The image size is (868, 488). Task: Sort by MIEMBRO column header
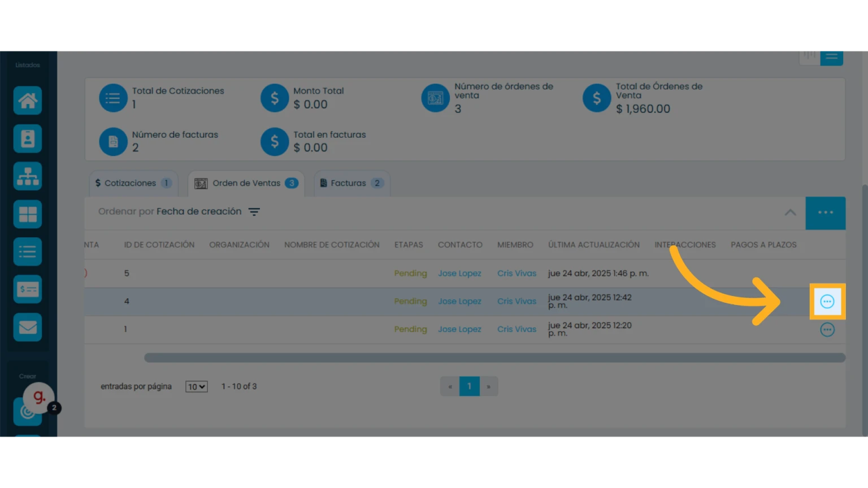pyautogui.click(x=515, y=245)
